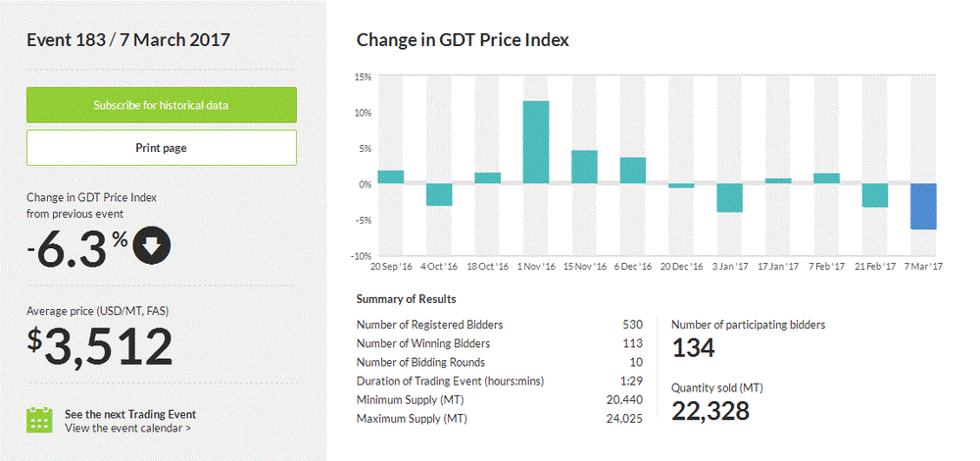Select the 6 Dec '16 chart bar
Screen dimensions: 980x461
point(633,171)
